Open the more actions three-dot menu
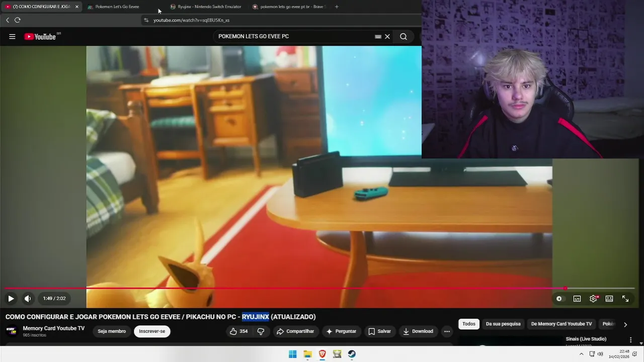 click(447, 331)
